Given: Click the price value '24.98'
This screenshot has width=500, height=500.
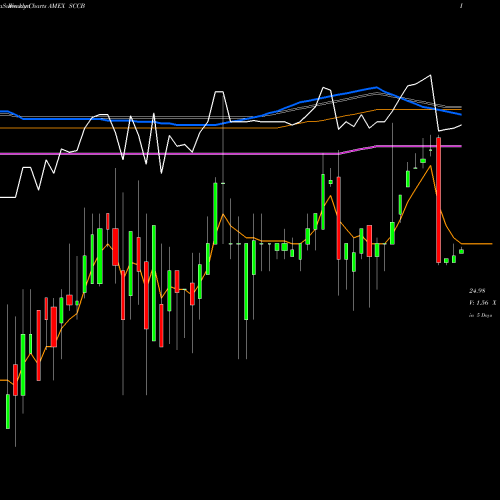Looking at the screenshot, I should coord(477,291).
